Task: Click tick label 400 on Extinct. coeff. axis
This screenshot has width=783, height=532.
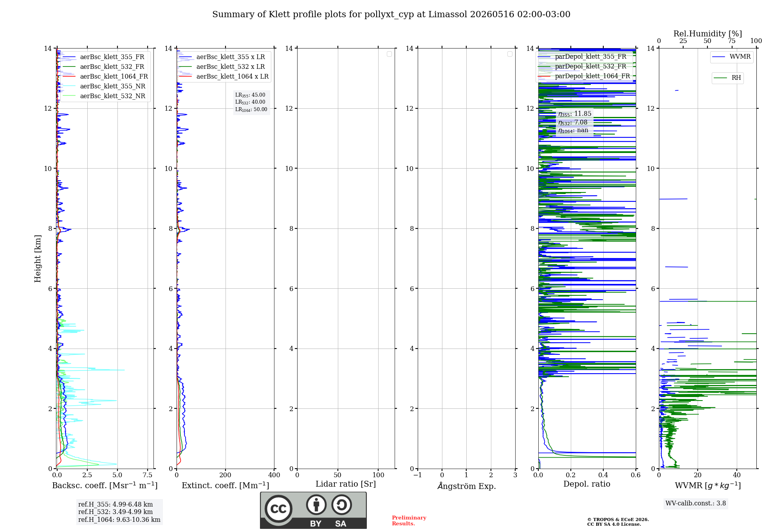Action: click(274, 475)
